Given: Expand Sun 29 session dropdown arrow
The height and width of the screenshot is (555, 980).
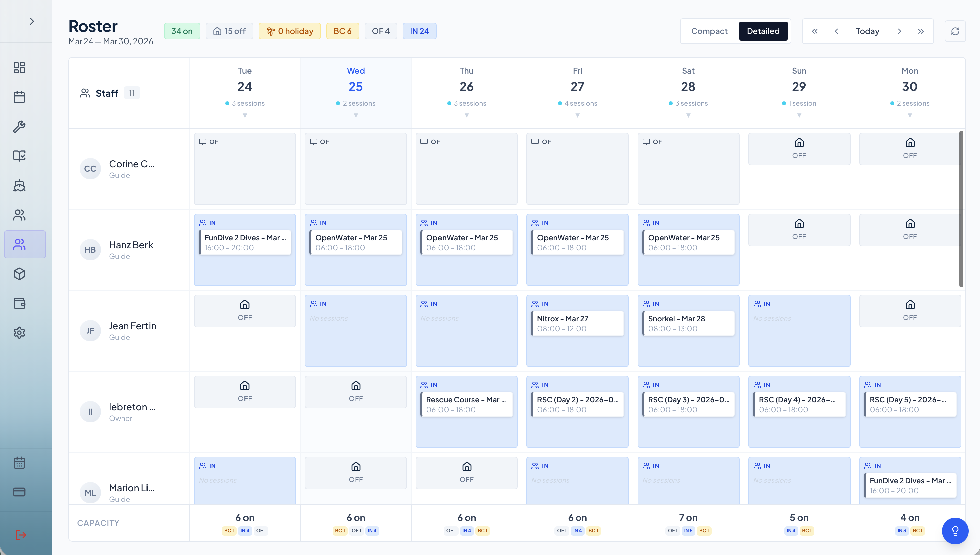Looking at the screenshot, I should (799, 115).
